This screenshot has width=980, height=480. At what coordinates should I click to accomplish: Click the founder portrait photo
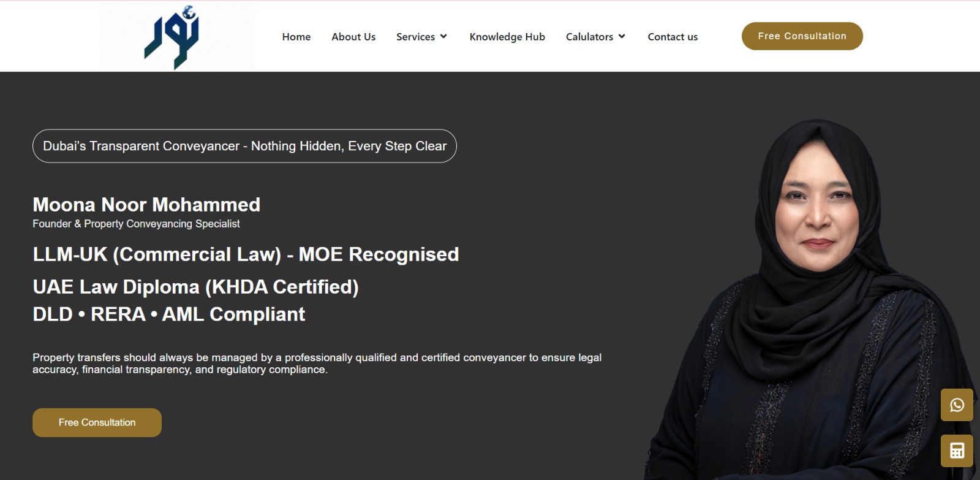(812, 299)
